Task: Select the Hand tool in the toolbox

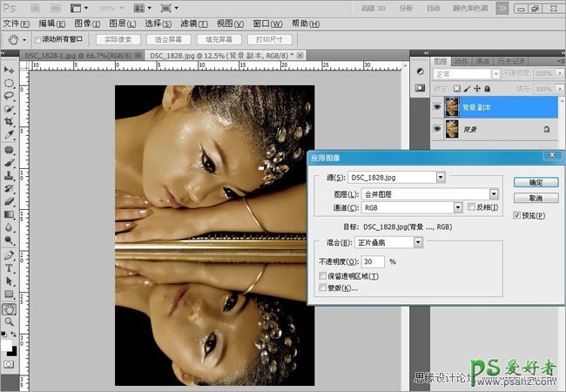Action: [x=9, y=308]
